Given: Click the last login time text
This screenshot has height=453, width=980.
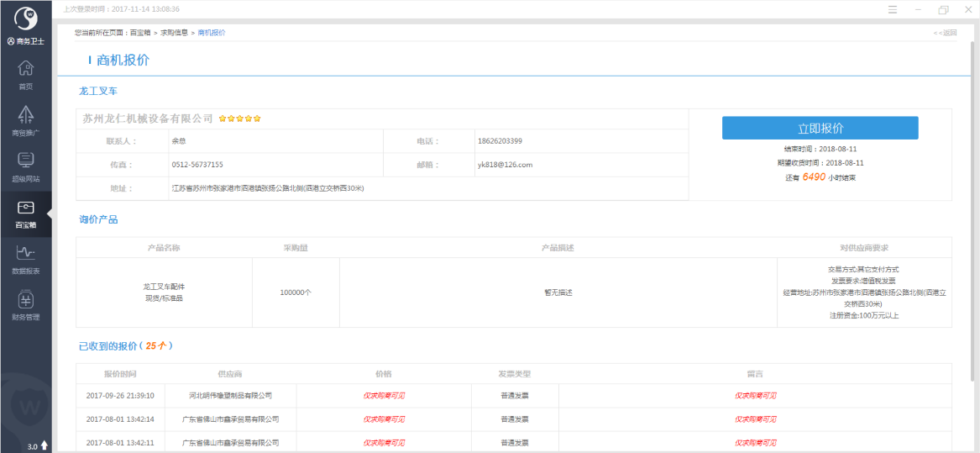Looking at the screenshot, I should [121, 9].
